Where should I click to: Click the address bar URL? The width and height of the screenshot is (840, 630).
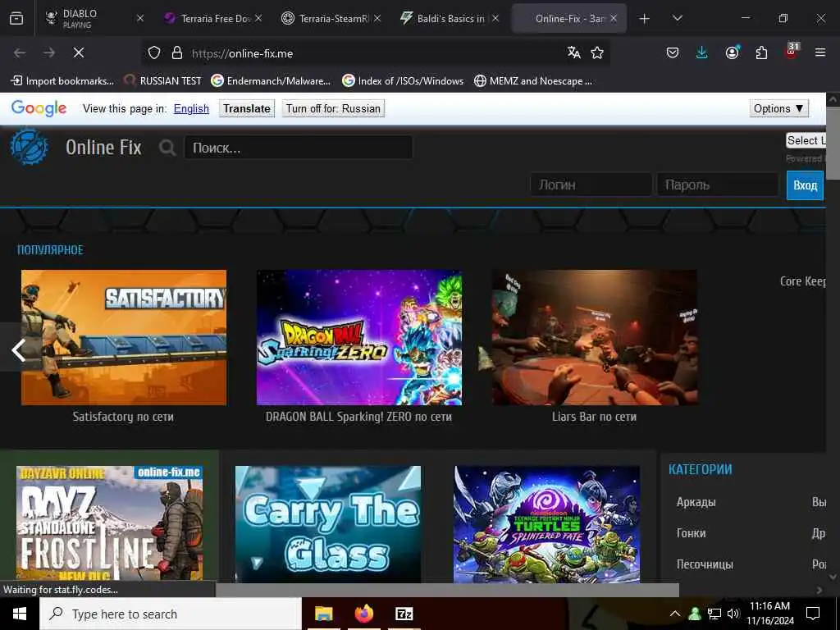pos(242,53)
